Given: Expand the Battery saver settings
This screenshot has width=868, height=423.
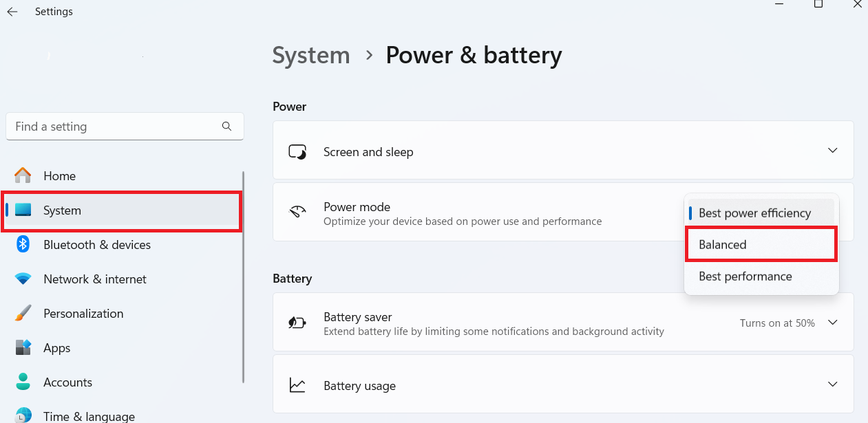Looking at the screenshot, I should click(832, 322).
